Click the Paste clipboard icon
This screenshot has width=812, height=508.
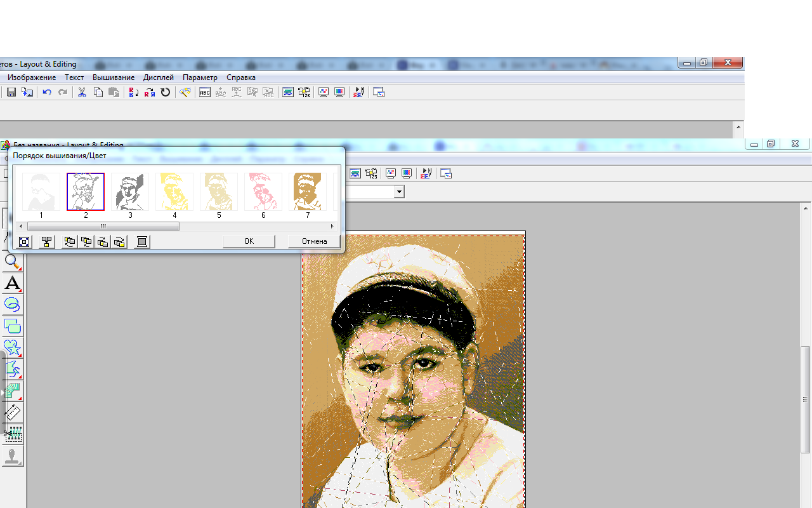[x=114, y=92]
